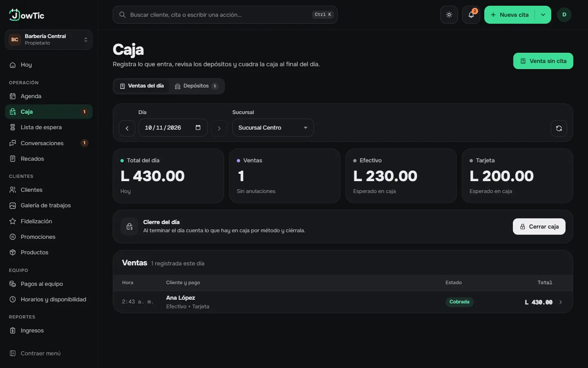The width and height of the screenshot is (588, 368).
Task: Open the date picker calendar icon
Action: (x=198, y=128)
